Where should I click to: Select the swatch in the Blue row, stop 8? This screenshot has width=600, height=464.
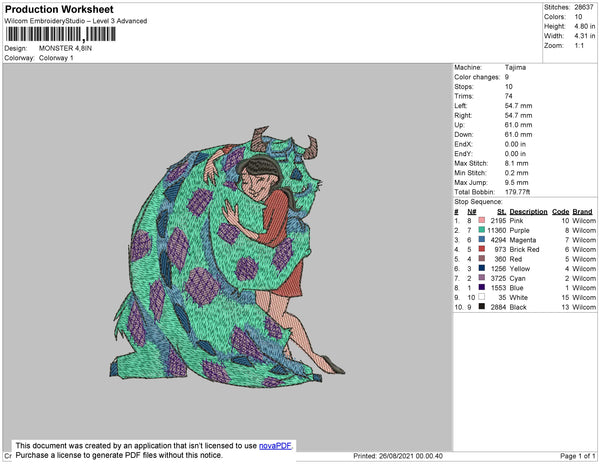click(x=482, y=287)
